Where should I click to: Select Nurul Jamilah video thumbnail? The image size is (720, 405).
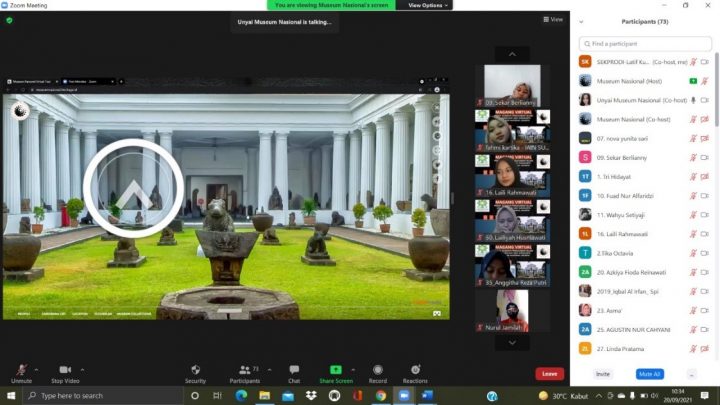coord(512,310)
